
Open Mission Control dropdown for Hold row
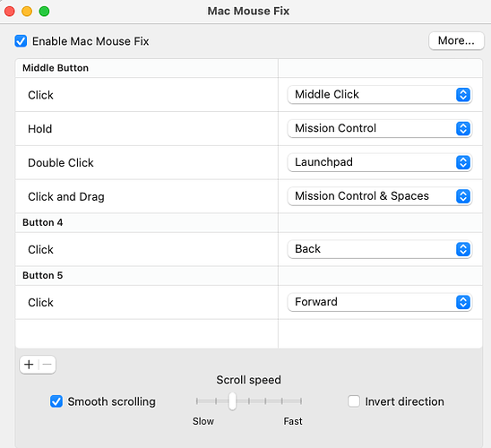pos(380,128)
